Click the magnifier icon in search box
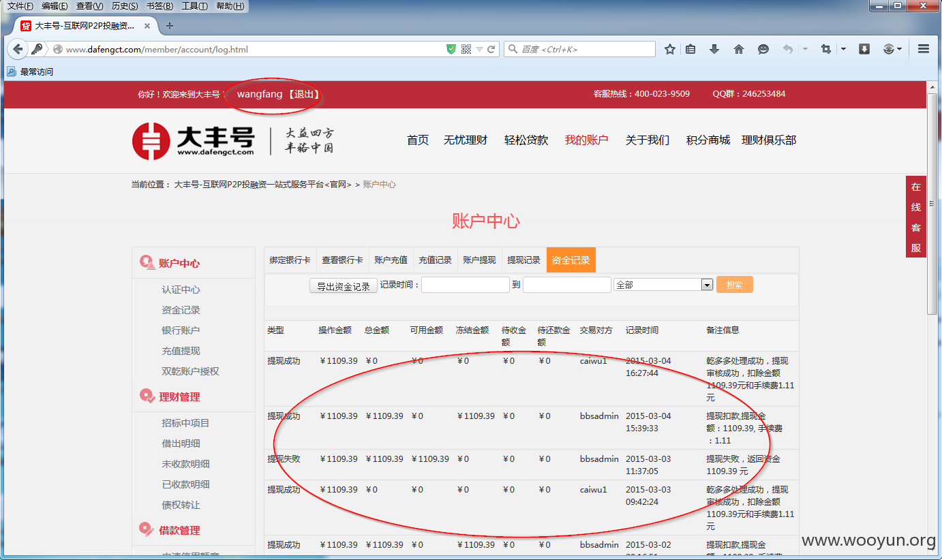Viewport: 942px width, 560px height. click(513, 49)
